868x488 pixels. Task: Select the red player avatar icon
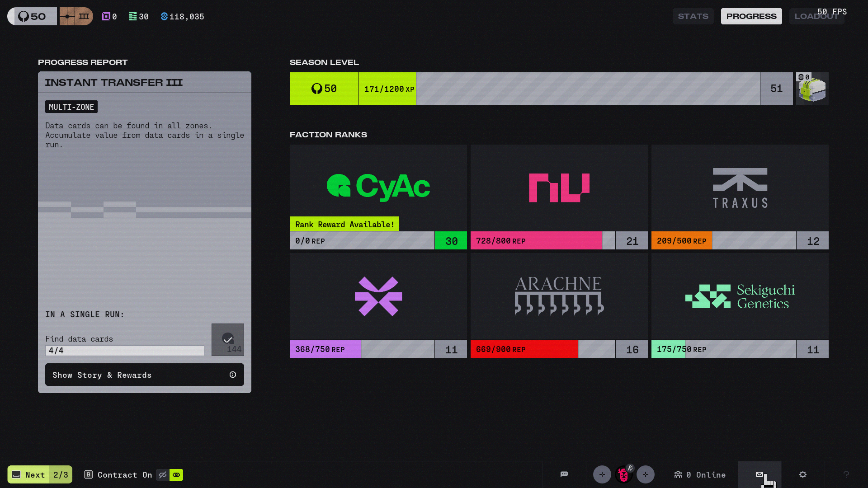pos(623,474)
